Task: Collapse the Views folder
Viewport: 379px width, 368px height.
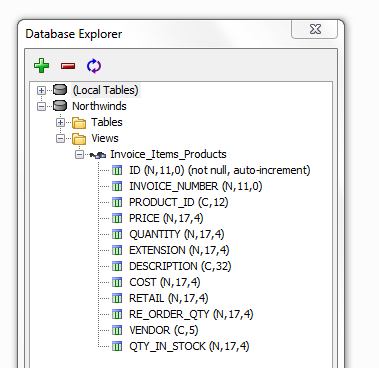Action: pyautogui.click(x=60, y=138)
